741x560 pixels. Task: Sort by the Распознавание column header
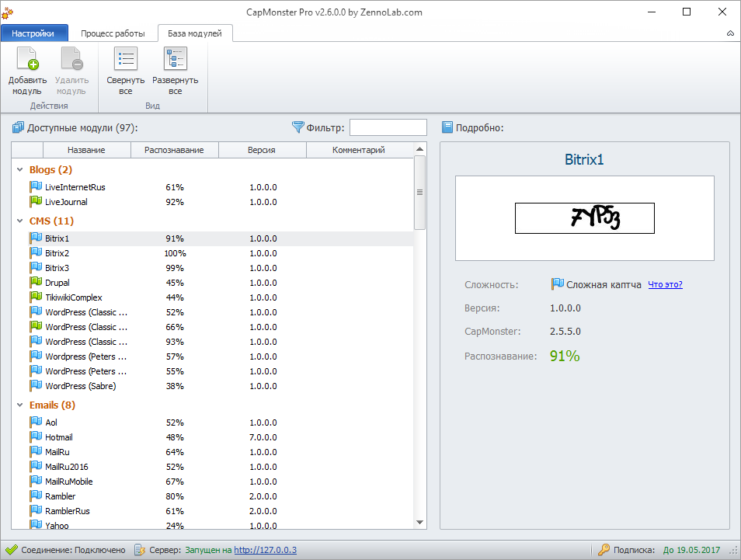tap(174, 150)
